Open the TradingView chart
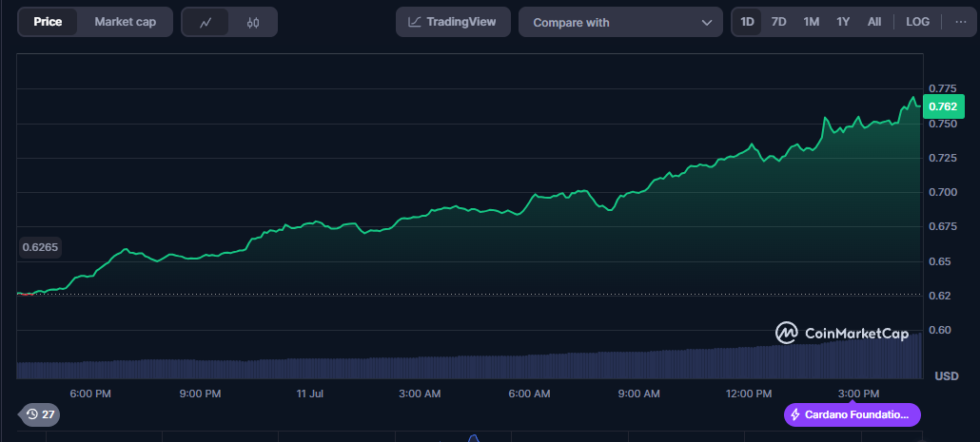The width and height of the screenshot is (980, 442). click(452, 22)
